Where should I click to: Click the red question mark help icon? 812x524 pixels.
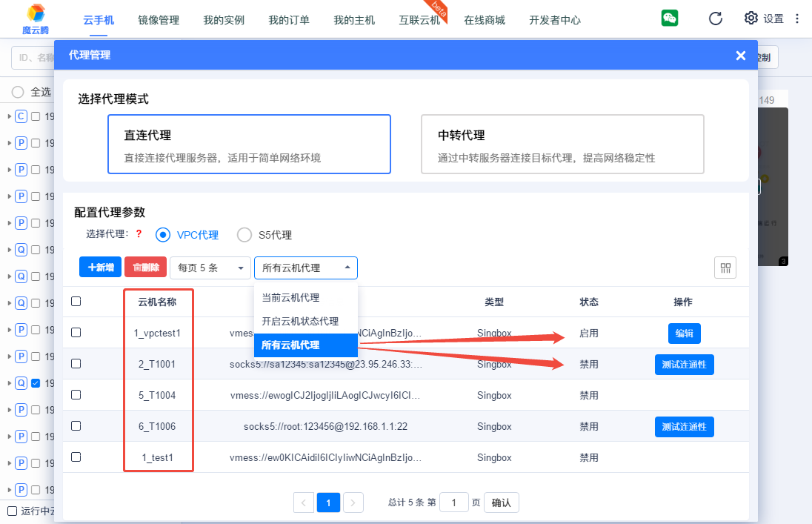[138, 234]
